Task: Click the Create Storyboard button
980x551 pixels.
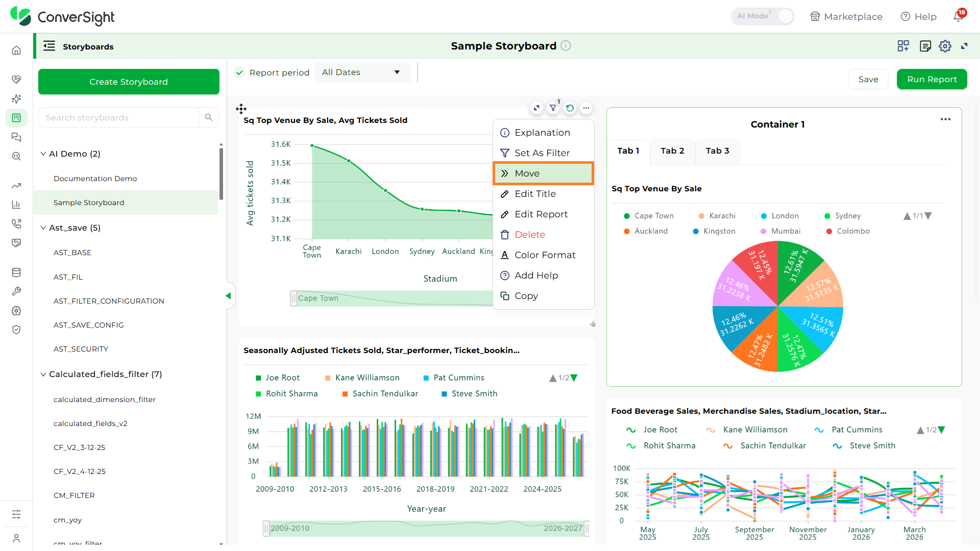Action: point(129,82)
